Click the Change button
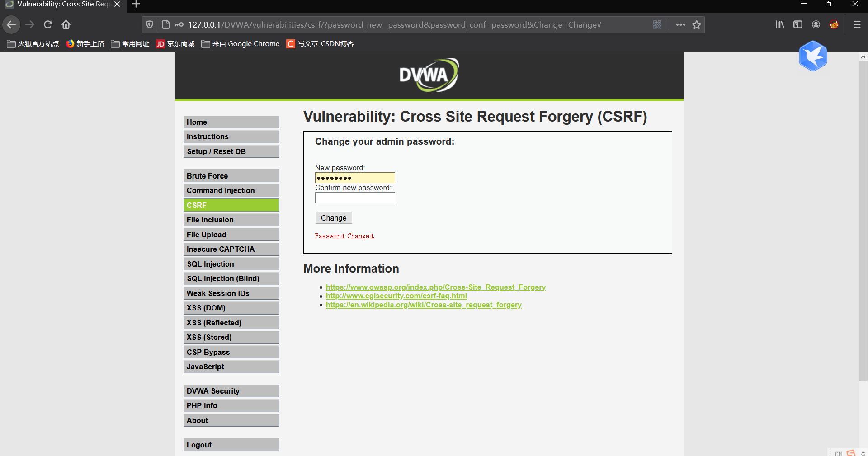The image size is (868, 456). pyautogui.click(x=334, y=218)
